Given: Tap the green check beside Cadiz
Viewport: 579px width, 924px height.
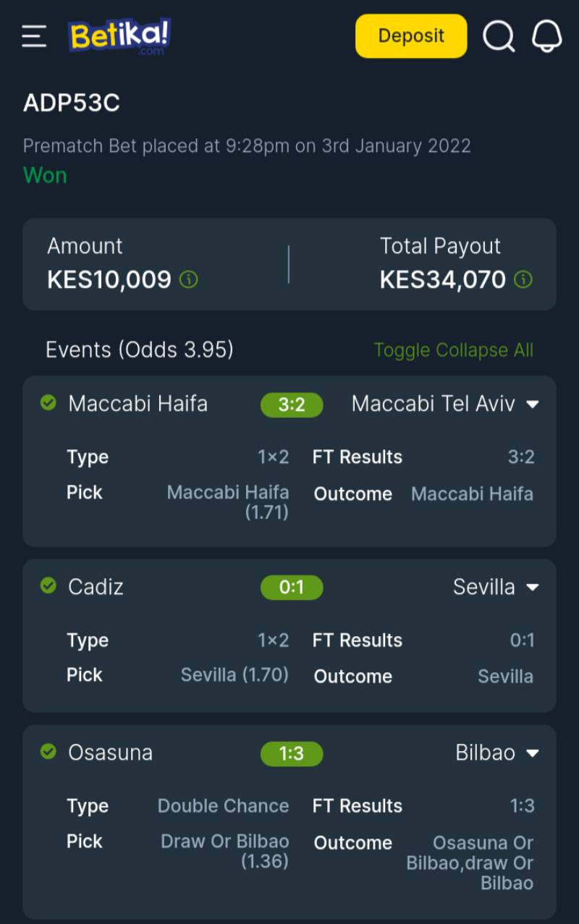Looking at the screenshot, I should (48, 585).
